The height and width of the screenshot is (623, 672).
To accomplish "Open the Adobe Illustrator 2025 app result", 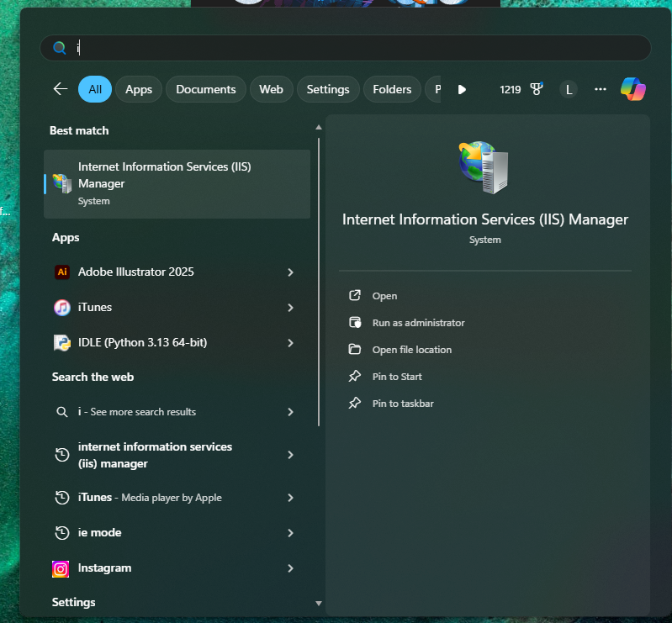I will coord(135,272).
